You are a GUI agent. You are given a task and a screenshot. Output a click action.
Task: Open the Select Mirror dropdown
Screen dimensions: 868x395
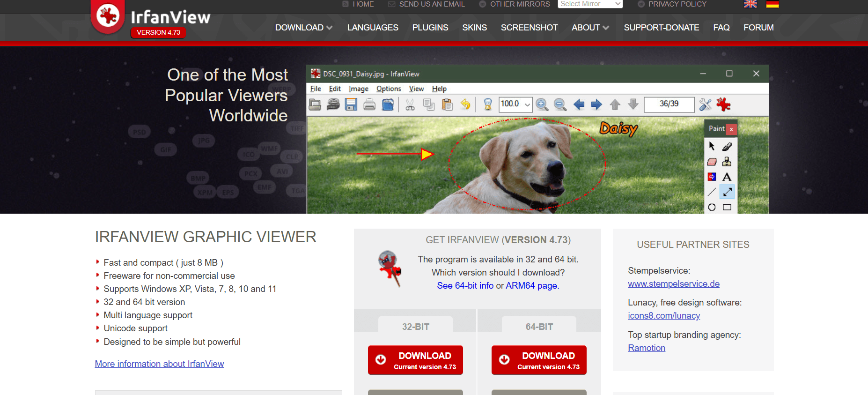coord(590,4)
